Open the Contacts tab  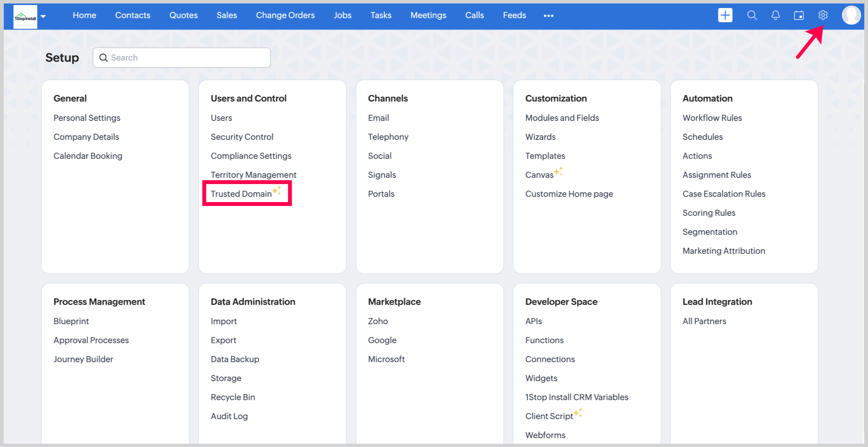point(132,15)
